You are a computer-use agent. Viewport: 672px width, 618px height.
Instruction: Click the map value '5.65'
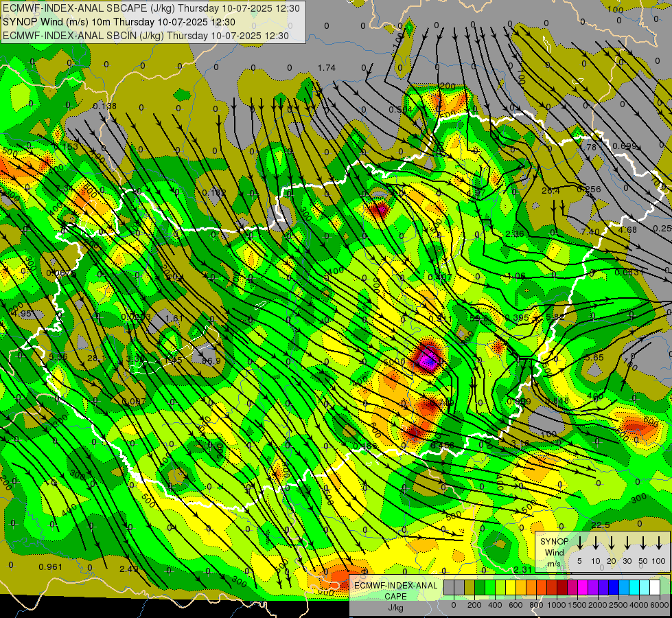594,357
